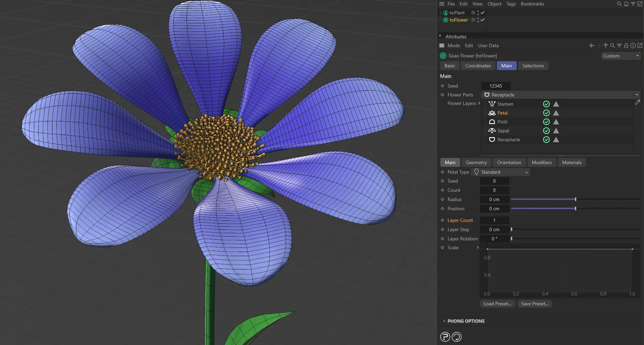Open the search in the Attributes panel

point(612,45)
